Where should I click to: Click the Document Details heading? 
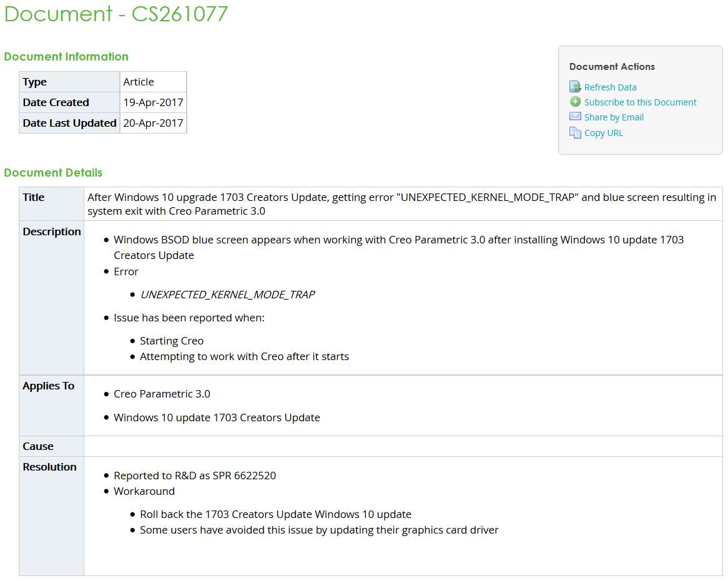click(x=53, y=173)
